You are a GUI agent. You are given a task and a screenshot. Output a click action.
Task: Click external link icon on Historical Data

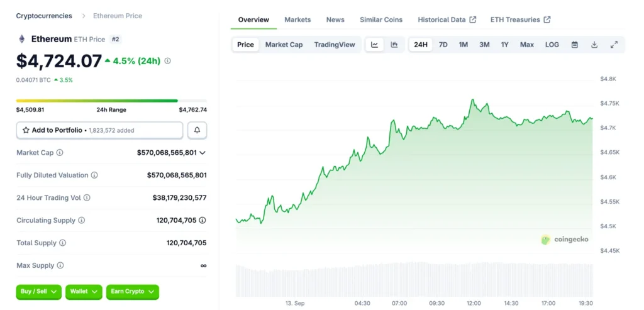tap(473, 19)
